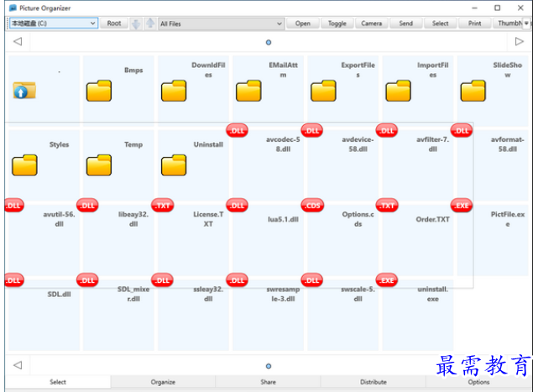Click the bottom left page arrow
This screenshot has height=392, width=538.
click(x=18, y=365)
